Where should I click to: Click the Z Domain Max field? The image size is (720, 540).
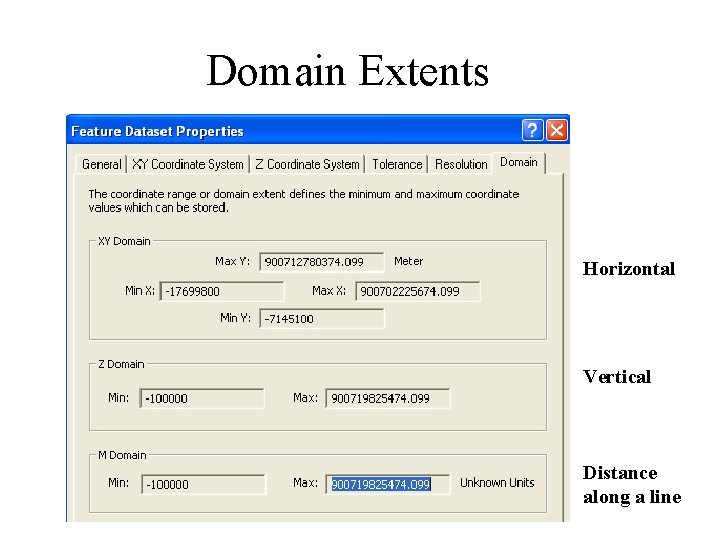[388, 398]
